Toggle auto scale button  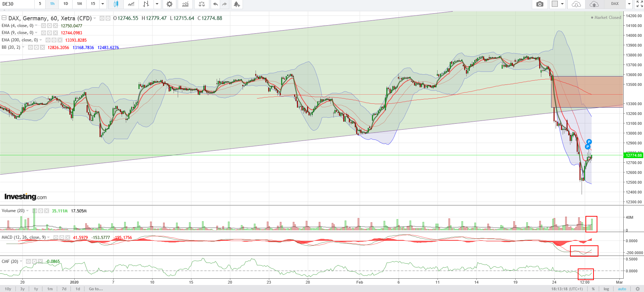coord(622,289)
